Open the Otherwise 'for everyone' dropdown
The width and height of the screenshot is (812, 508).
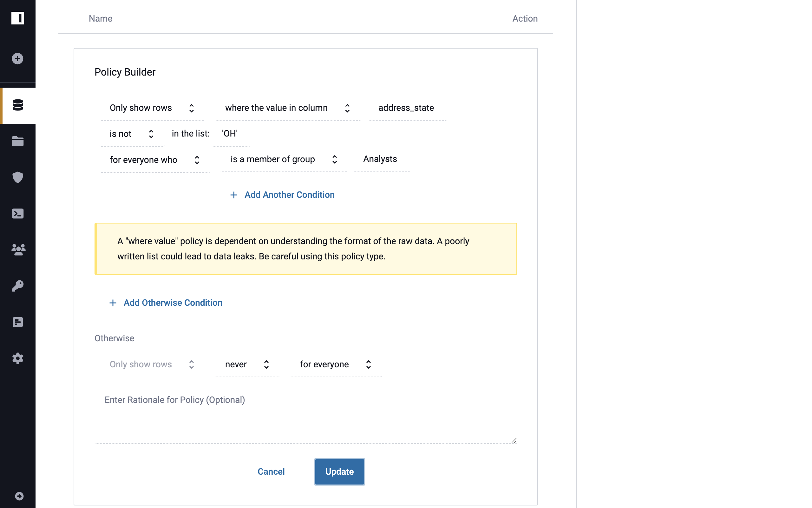coord(336,364)
